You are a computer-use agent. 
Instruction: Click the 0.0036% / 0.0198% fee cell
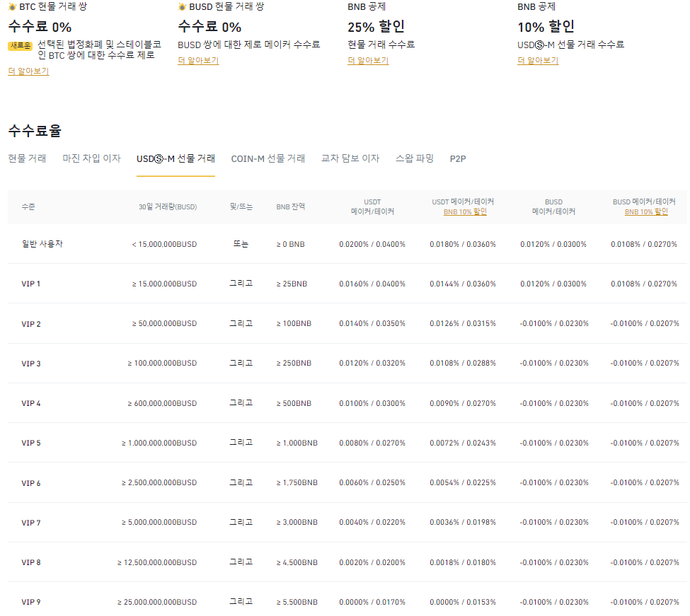point(463,523)
